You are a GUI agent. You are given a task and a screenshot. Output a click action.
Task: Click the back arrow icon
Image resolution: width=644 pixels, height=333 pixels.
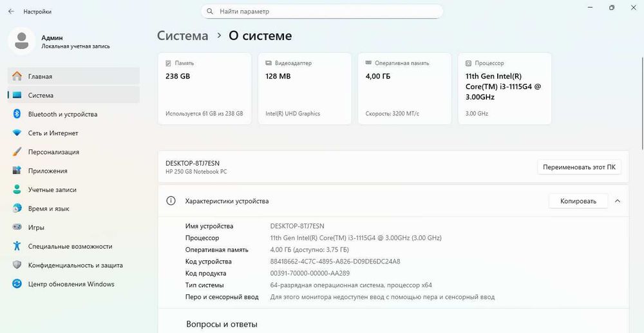click(x=10, y=12)
